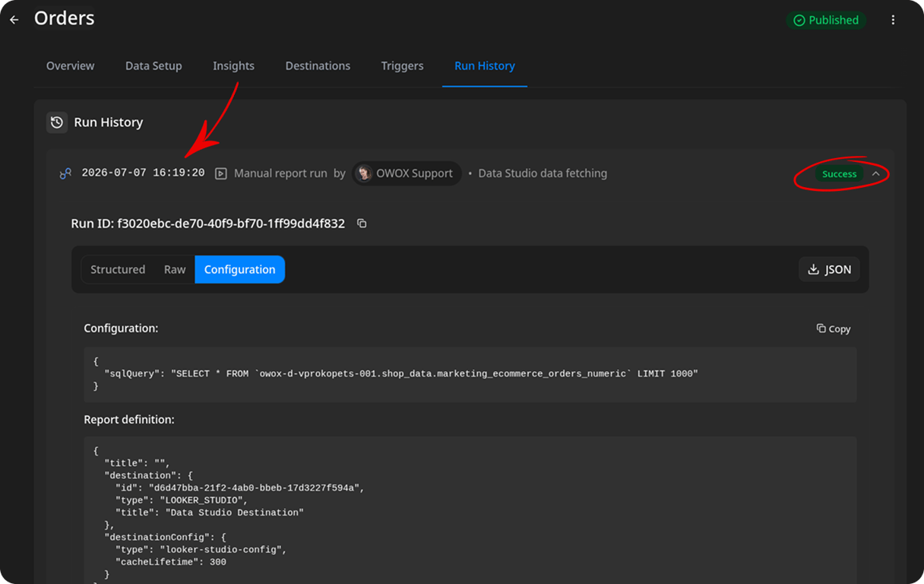
Task: Select the Run History tab
Action: (485, 66)
